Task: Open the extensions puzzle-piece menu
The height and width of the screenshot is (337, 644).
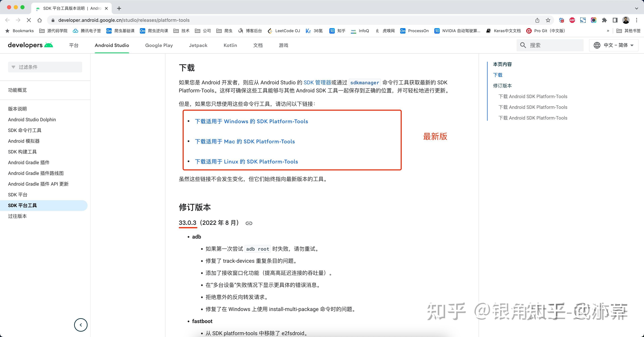Action: click(604, 20)
